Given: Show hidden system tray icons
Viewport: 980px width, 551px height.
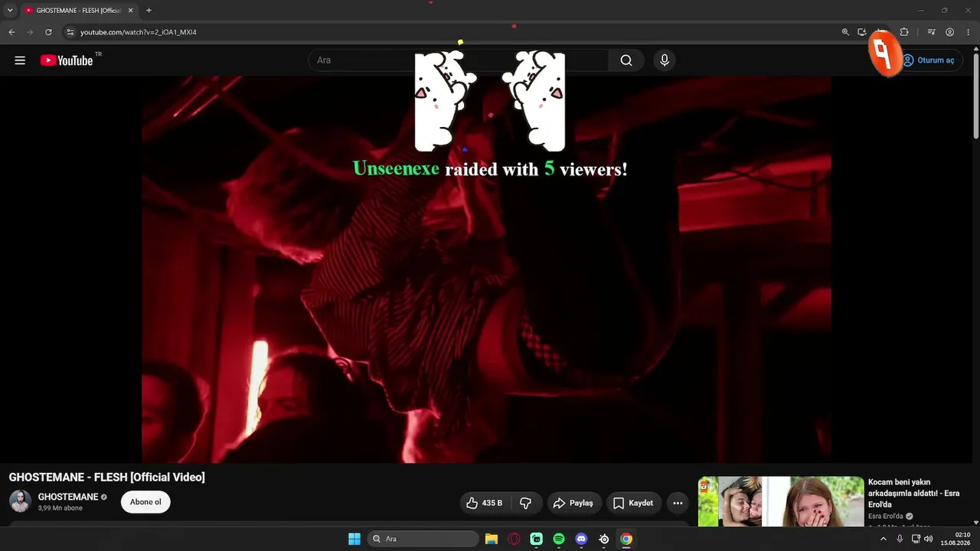Looking at the screenshot, I should pos(883,539).
